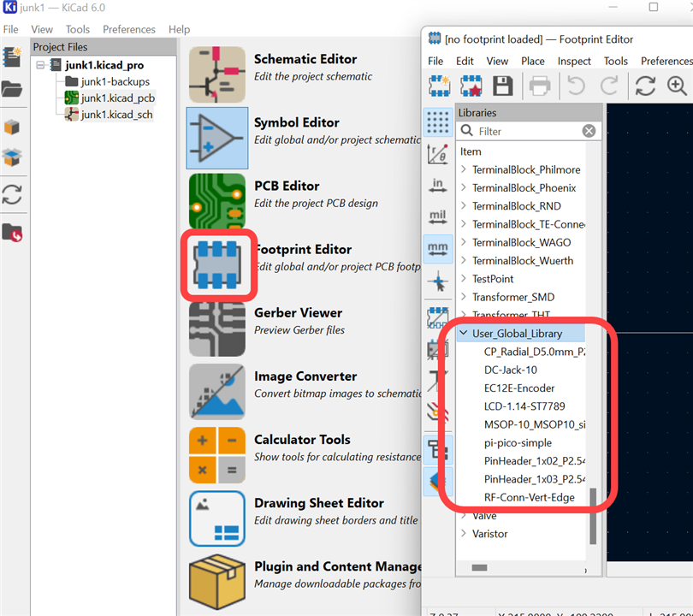
Task: Expand TerminalBlock_WAGO library
Action: 463,242
